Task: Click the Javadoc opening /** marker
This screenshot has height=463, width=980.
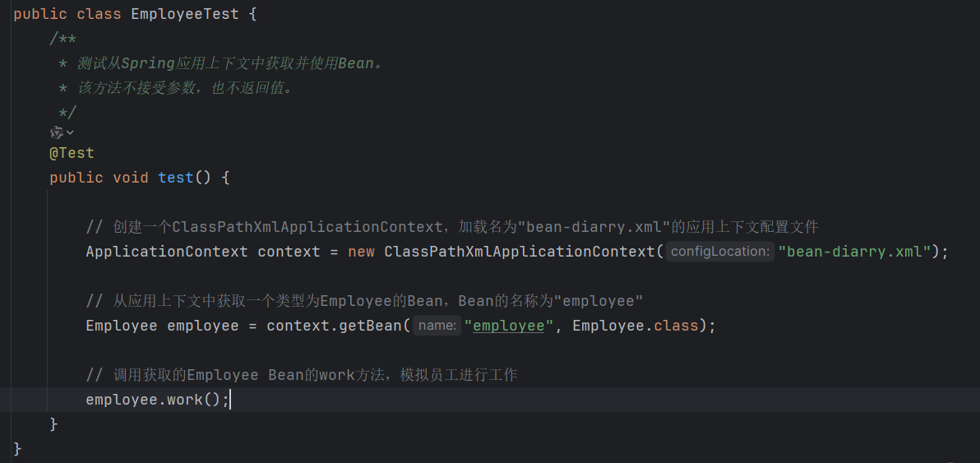Action: (63, 39)
